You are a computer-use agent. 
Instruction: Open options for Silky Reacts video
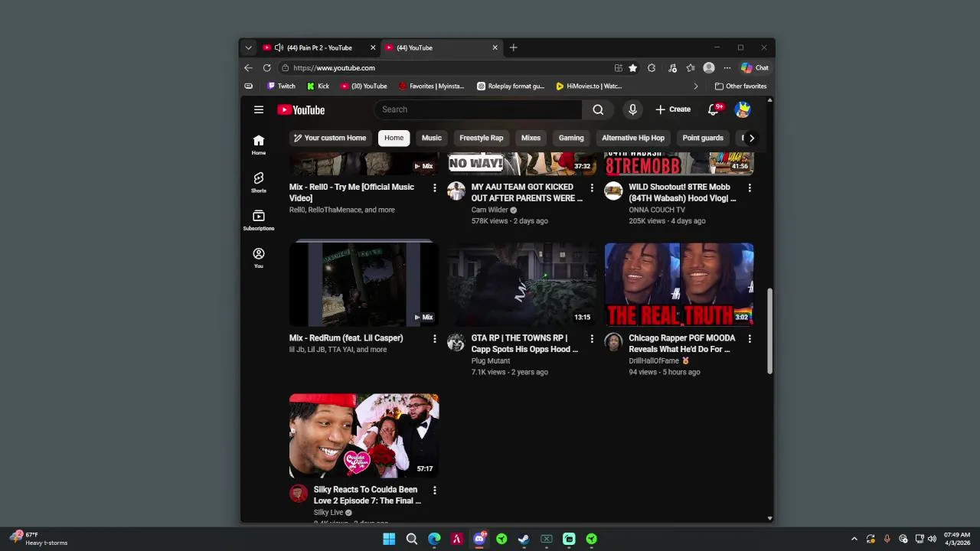434,490
